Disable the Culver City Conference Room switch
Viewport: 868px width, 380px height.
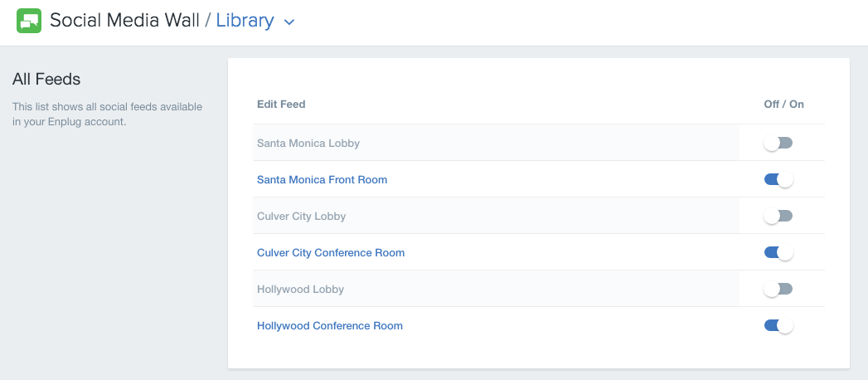778,252
